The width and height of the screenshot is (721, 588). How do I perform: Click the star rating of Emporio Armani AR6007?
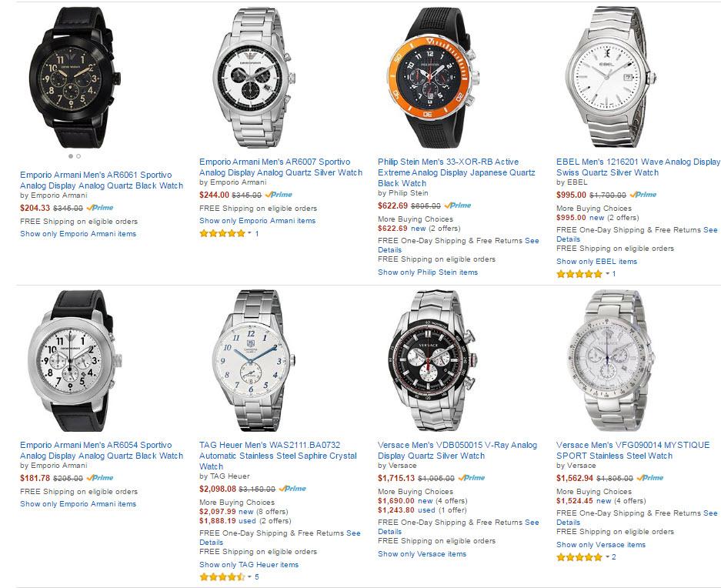coord(222,233)
